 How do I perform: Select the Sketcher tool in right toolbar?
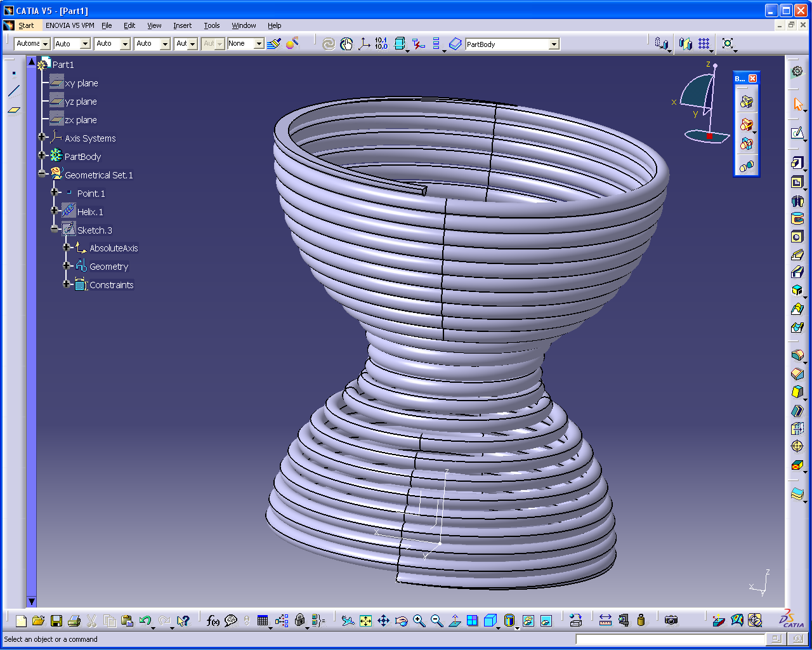797,133
